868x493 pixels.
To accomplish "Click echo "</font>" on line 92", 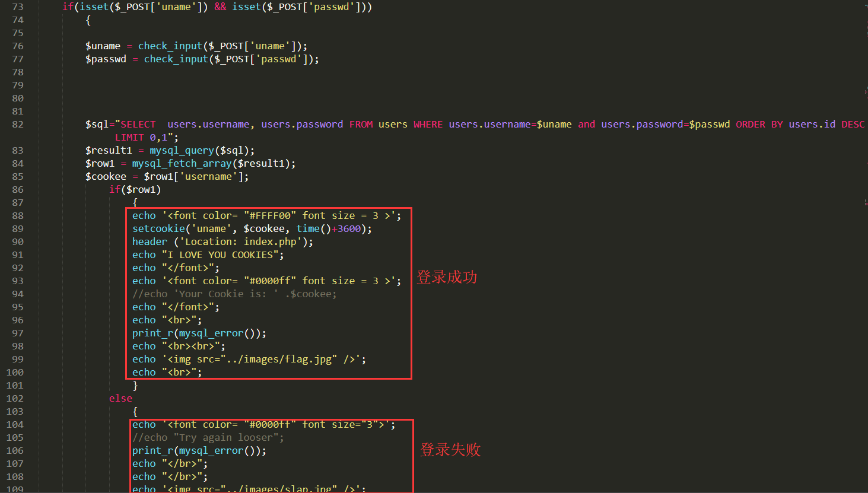I will 176,268.
